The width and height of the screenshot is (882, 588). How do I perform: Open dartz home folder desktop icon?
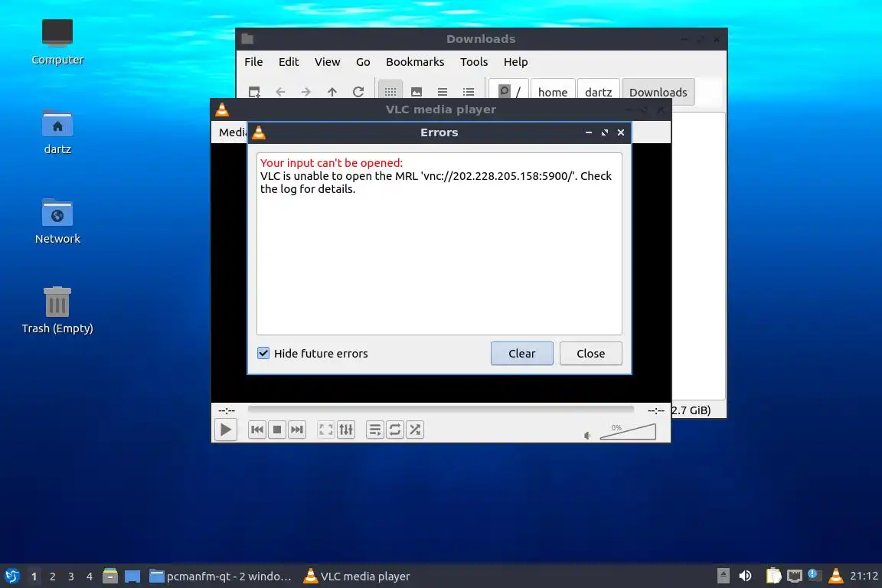point(57,131)
